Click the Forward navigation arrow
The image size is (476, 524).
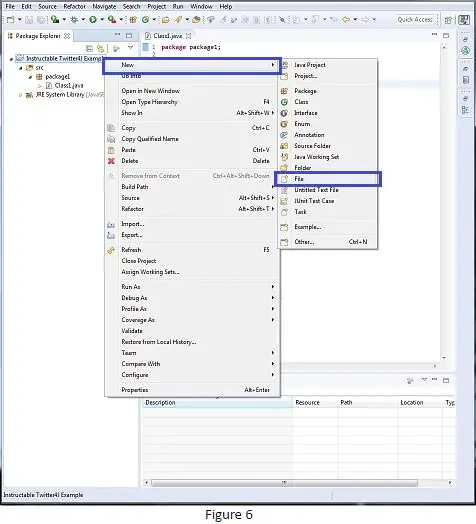click(365, 20)
